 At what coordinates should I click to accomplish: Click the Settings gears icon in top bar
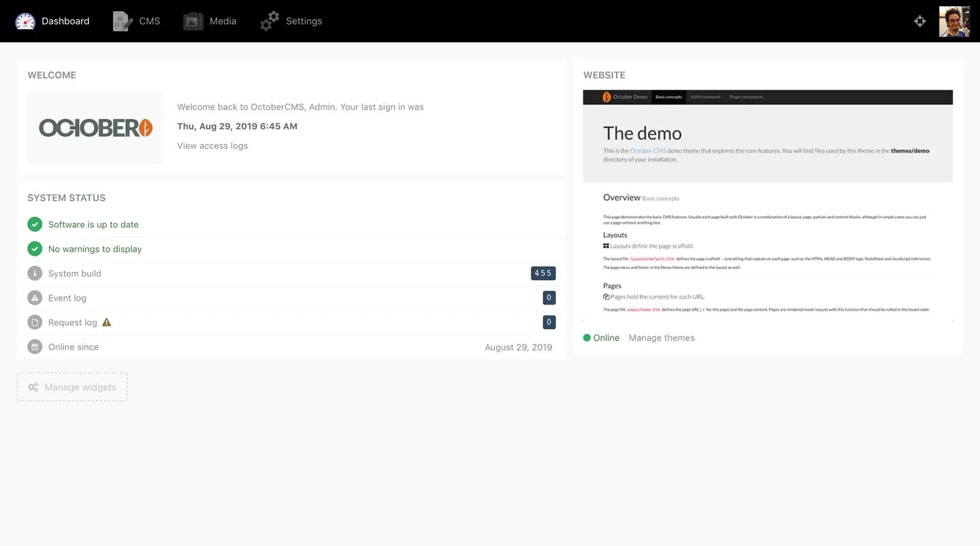(x=269, y=20)
